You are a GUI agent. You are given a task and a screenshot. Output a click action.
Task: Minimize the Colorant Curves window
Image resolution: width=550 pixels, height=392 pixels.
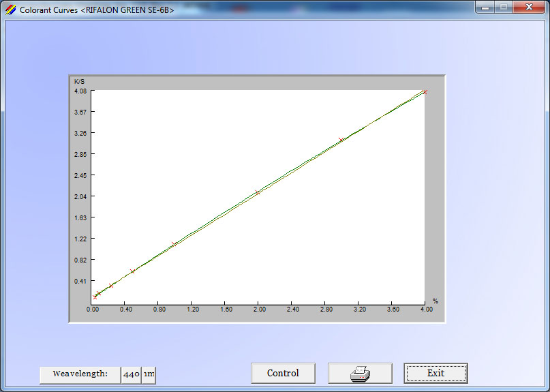point(485,7)
